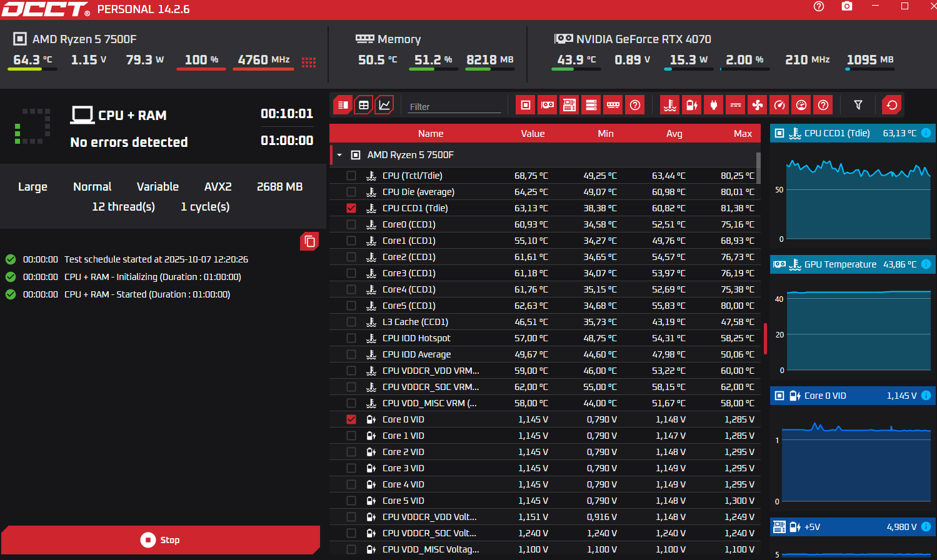The width and height of the screenshot is (937, 560).
Task: Click the 12 thread(s) setting
Action: pyautogui.click(x=123, y=207)
